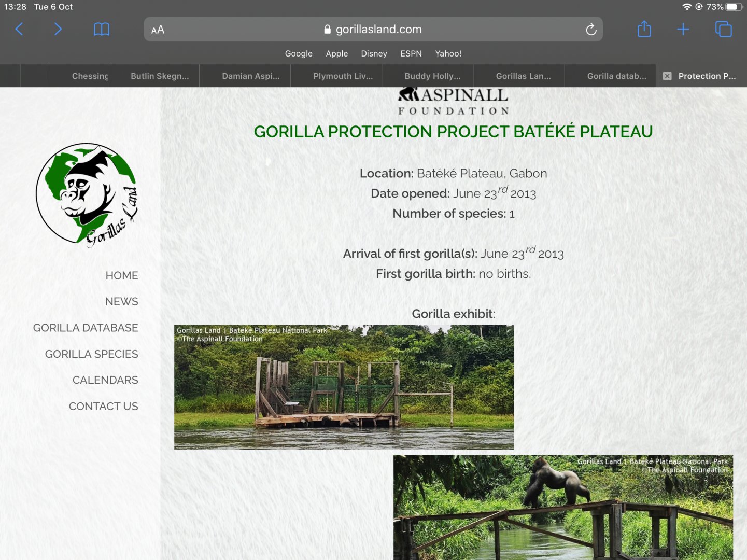This screenshot has height=560, width=747.
Task: Reload the current page
Action: (x=591, y=29)
